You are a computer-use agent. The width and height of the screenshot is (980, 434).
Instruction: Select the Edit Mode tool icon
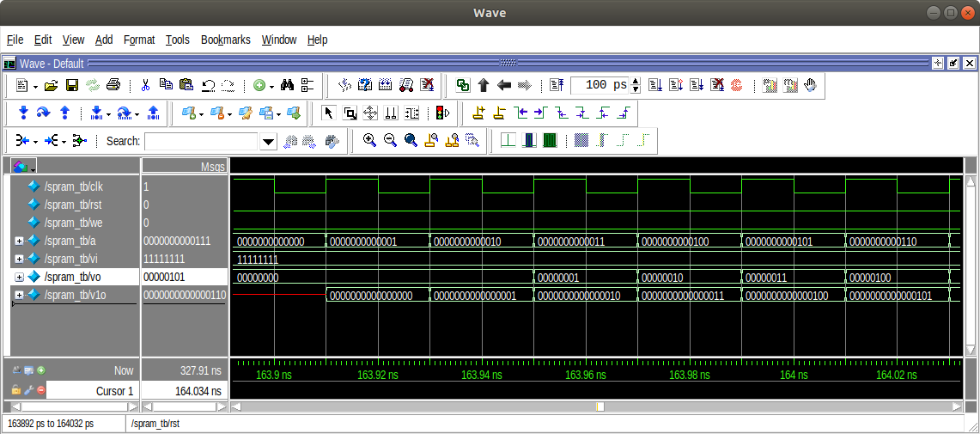point(411,113)
